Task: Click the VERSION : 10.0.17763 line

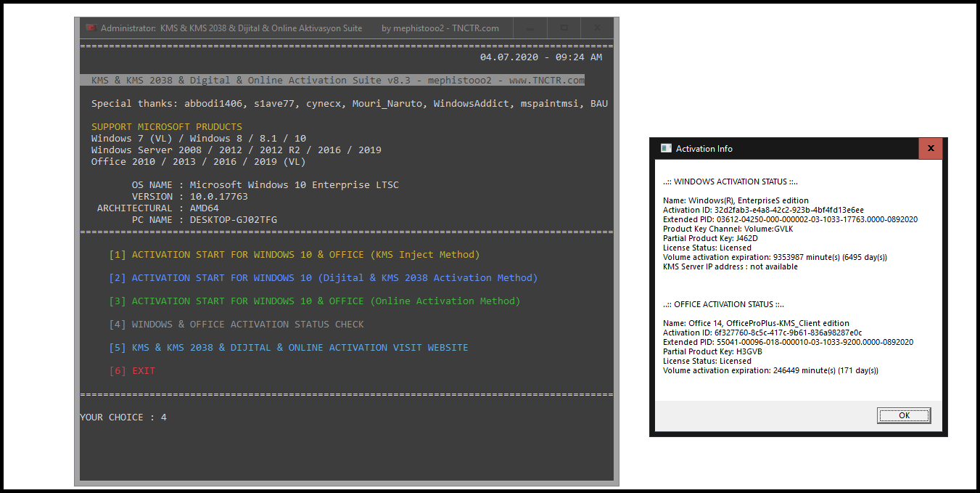Action: click(x=190, y=197)
